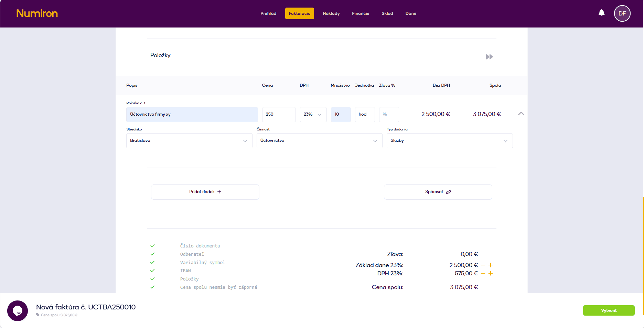
Task: Click the Numiron logo
Action: (37, 13)
